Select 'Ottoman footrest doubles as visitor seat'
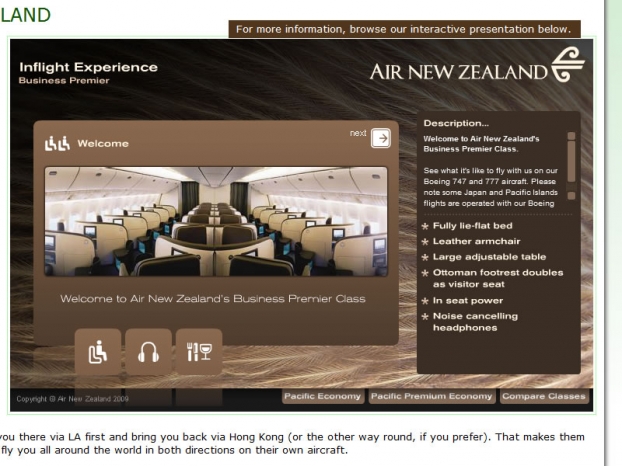 [498, 278]
